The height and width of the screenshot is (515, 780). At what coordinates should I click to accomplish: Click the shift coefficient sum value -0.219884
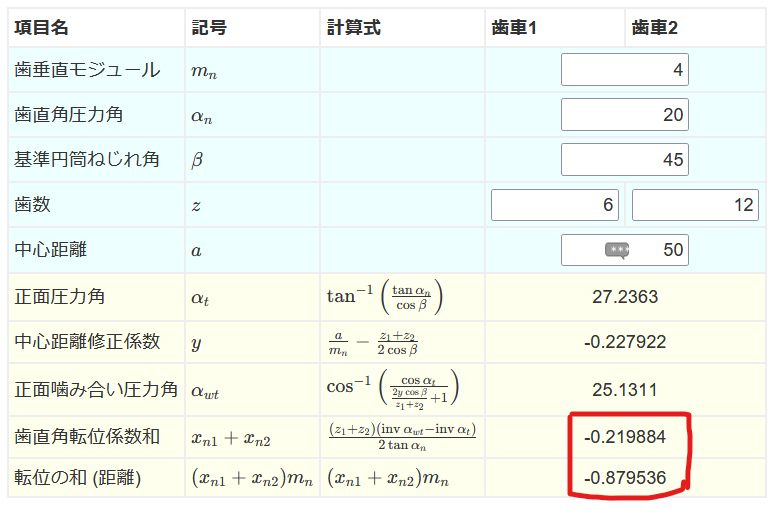click(x=625, y=437)
